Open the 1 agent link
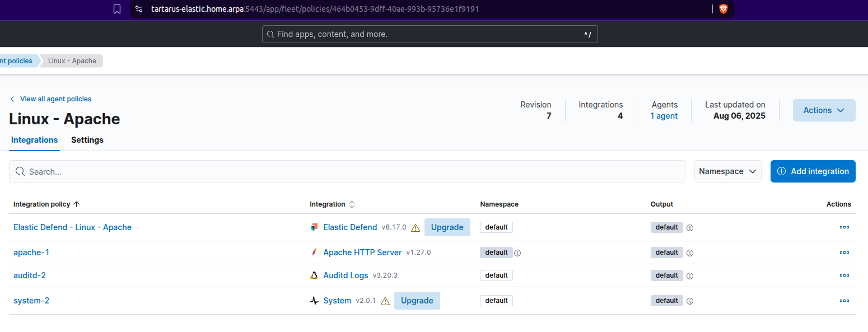This screenshot has height=332, width=868. pyautogui.click(x=664, y=116)
